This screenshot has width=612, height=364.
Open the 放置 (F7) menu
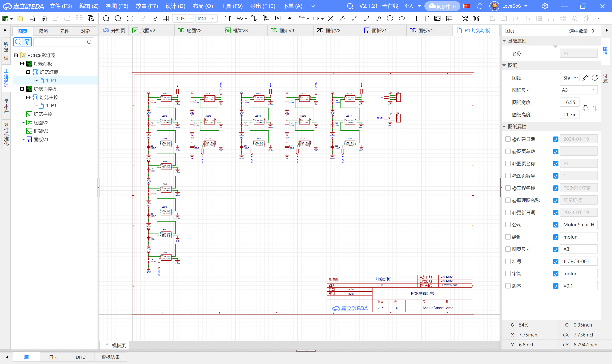pos(147,6)
